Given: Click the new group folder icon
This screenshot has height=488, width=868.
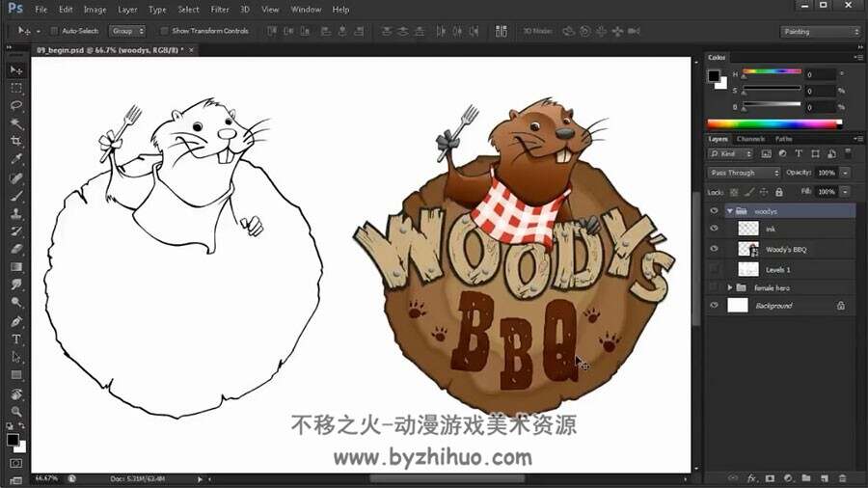Looking at the screenshot, I should [806, 478].
